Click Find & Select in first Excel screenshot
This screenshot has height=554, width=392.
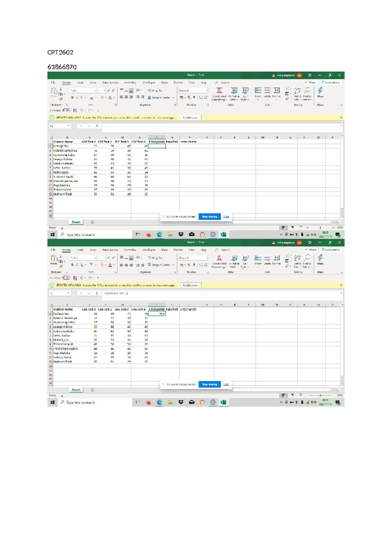[307, 94]
